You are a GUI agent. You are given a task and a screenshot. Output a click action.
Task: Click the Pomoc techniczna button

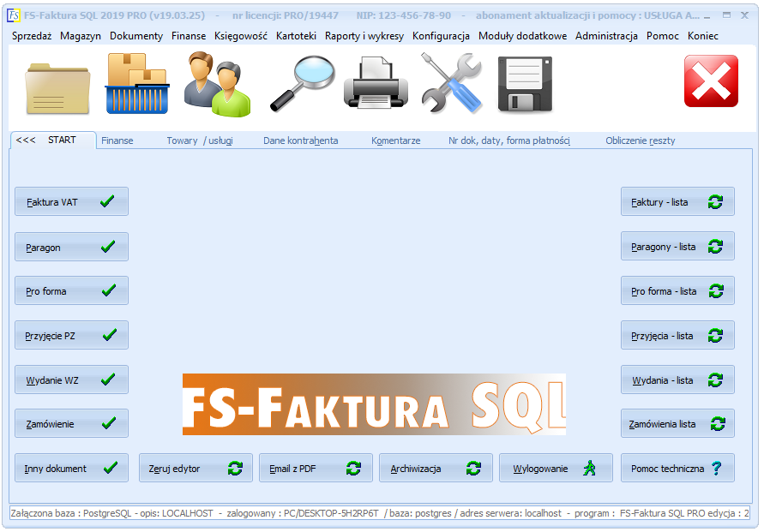tap(677, 469)
